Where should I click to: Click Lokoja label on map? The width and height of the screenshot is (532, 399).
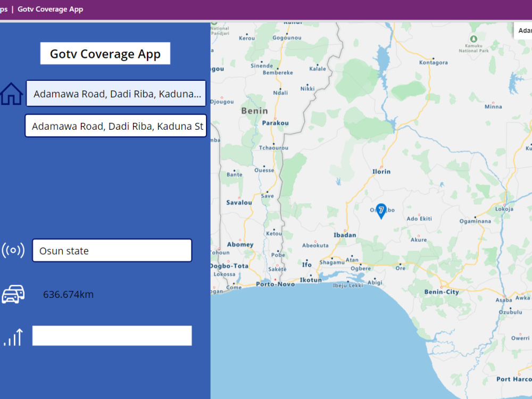point(504,209)
